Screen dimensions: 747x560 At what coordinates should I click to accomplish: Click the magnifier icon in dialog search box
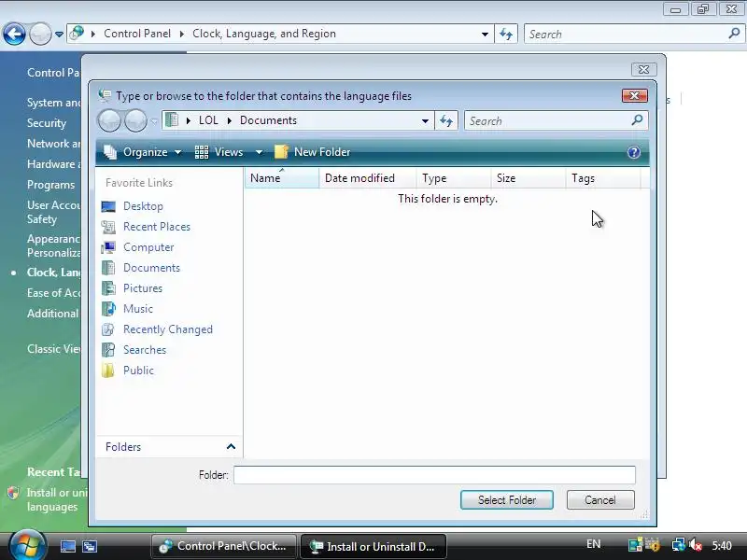coord(637,120)
